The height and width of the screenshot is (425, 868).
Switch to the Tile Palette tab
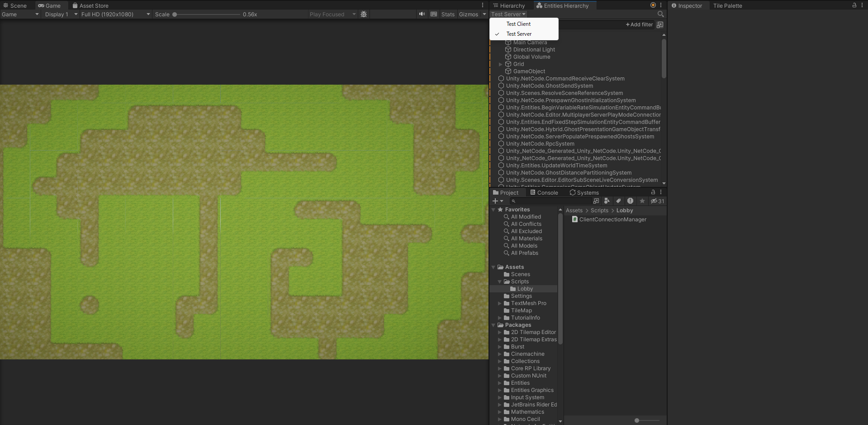pyautogui.click(x=727, y=5)
